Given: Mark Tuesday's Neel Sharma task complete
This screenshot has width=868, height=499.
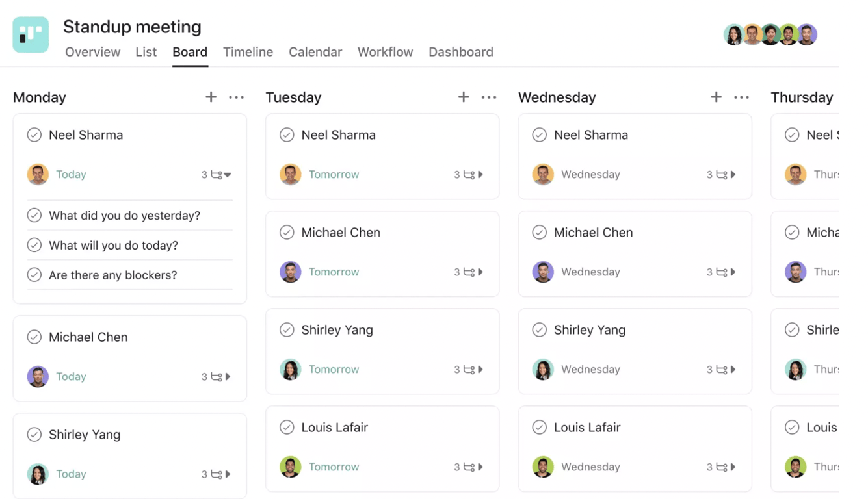Looking at the screenshot, I should click(287, 135).
